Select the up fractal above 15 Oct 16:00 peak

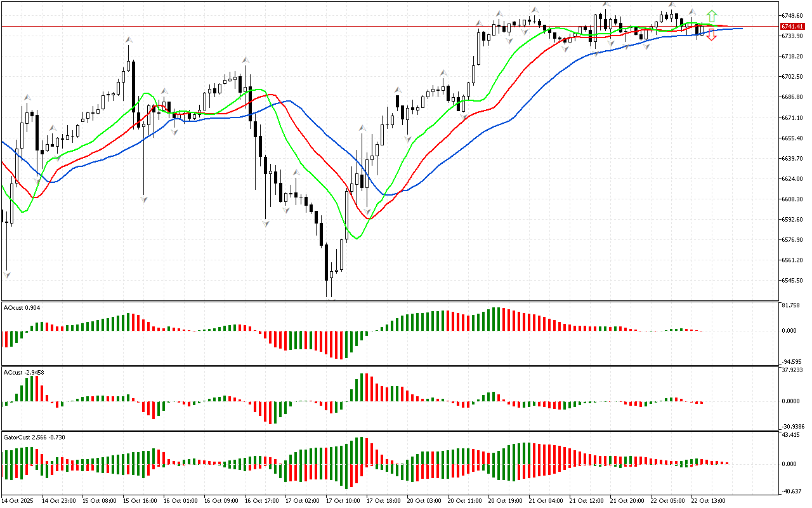click(129, 40)
